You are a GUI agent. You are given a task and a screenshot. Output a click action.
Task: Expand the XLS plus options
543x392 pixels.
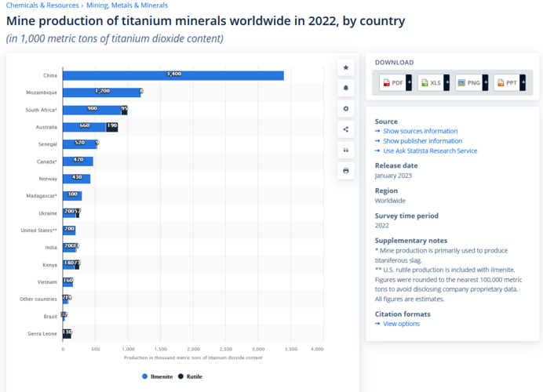click(446, 82)
